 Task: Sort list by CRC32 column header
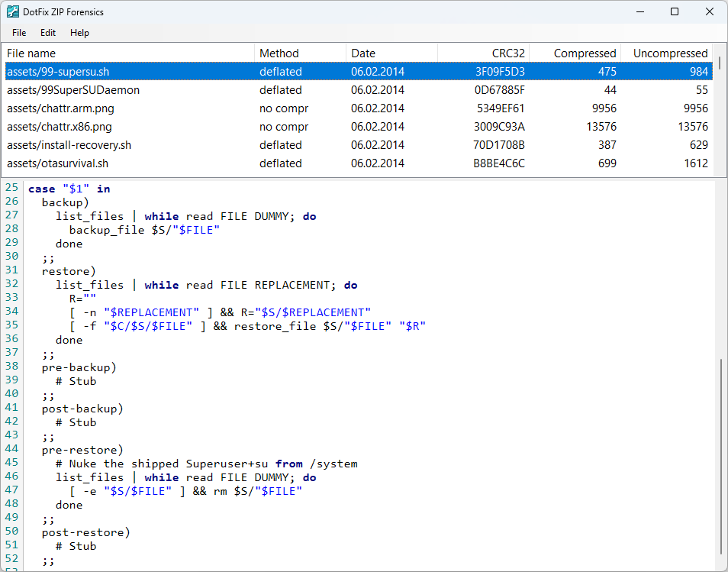(483, 53)
